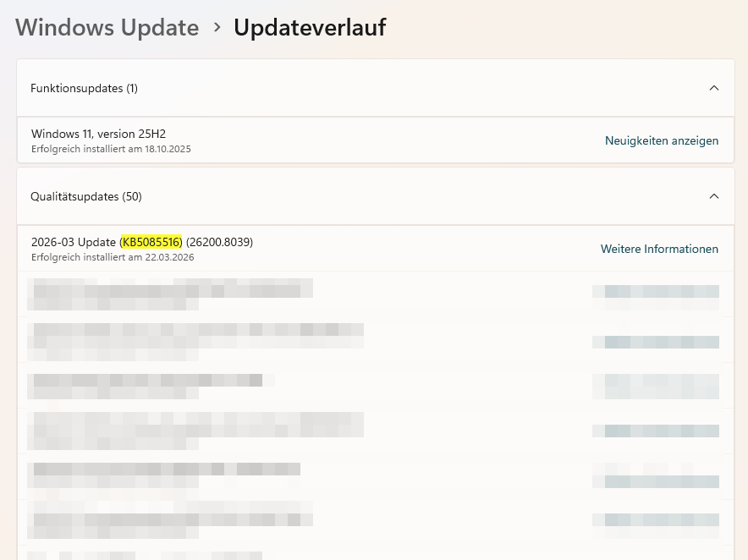
Task: Click the 2026-03 Update title text
Action: pyautogui.click(x=73, y=242)
